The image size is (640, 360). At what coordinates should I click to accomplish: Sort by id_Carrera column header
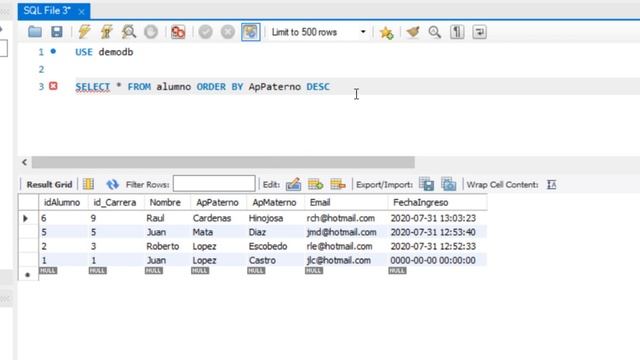tap(116, 202)
